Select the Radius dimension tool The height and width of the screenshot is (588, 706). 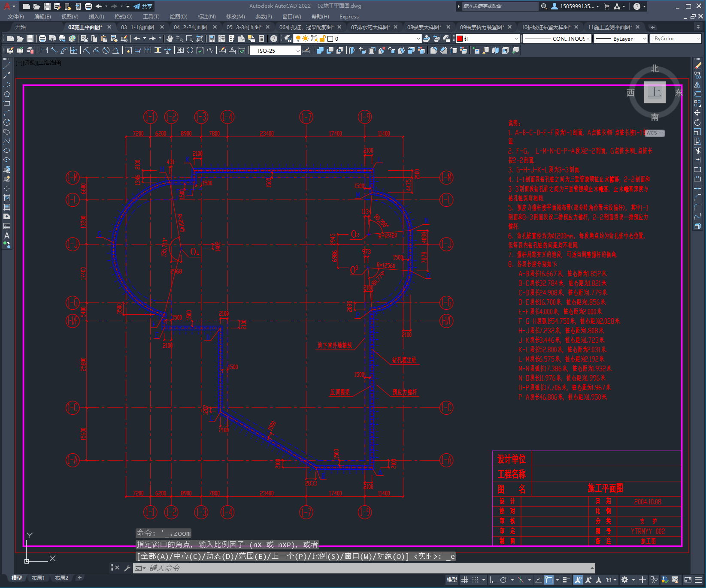[86, 50]
